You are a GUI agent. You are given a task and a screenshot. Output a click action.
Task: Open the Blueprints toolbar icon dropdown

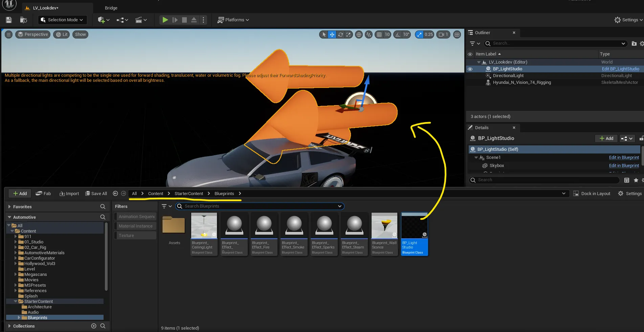click(x=122, y=20)
